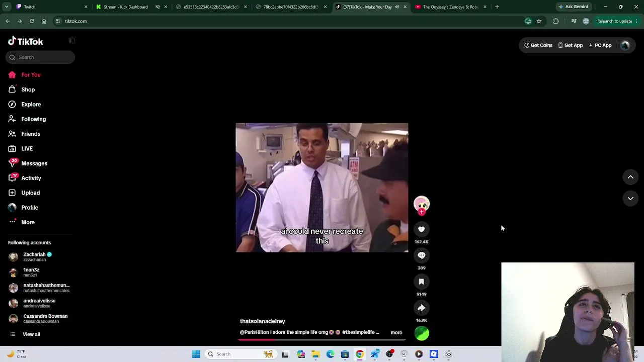Collapse the TikTok sidebar panel icon

click(71, 41)
